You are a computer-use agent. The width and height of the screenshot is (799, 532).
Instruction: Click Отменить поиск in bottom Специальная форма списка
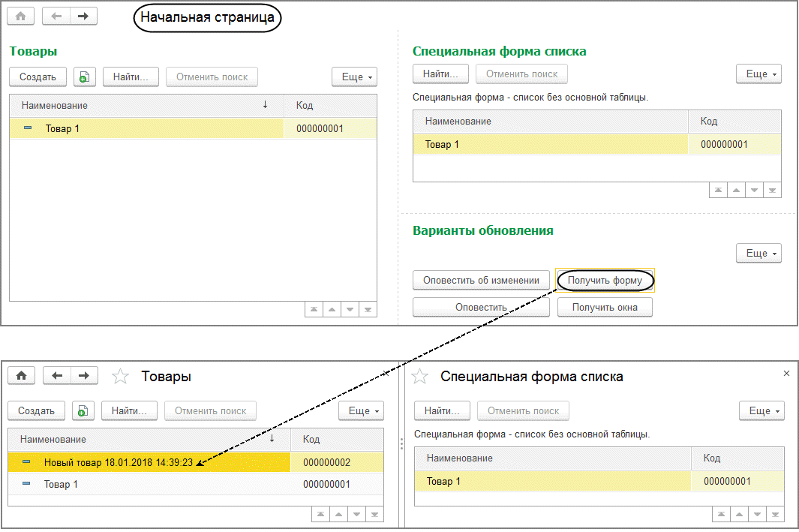[524, 410]
